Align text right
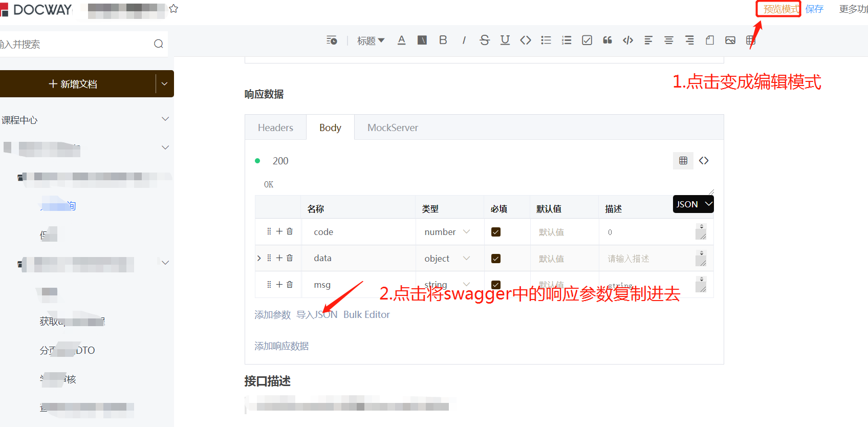This screenshot has height=427, width=868. [689, 40]
